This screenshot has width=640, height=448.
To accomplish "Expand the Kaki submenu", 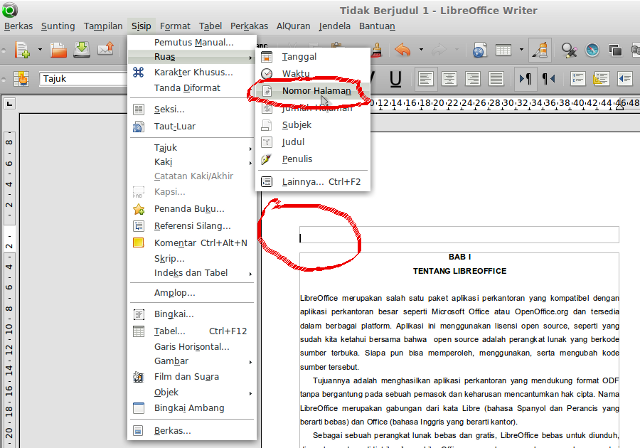I will tap(192, 162).
